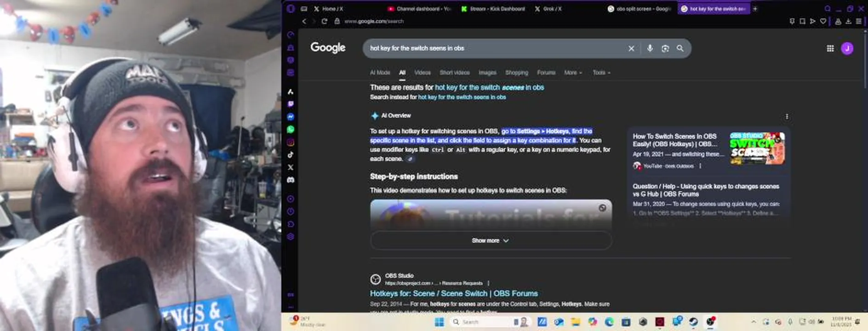Select the Forums search filter
The height and width of the screenshot is (331, 868).
[x=546, y=73]
